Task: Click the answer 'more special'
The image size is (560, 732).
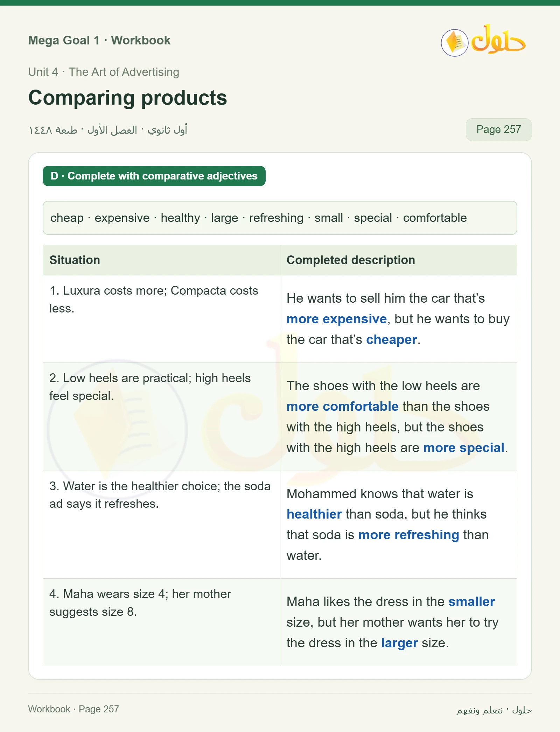Action: (x=464, y=448)
